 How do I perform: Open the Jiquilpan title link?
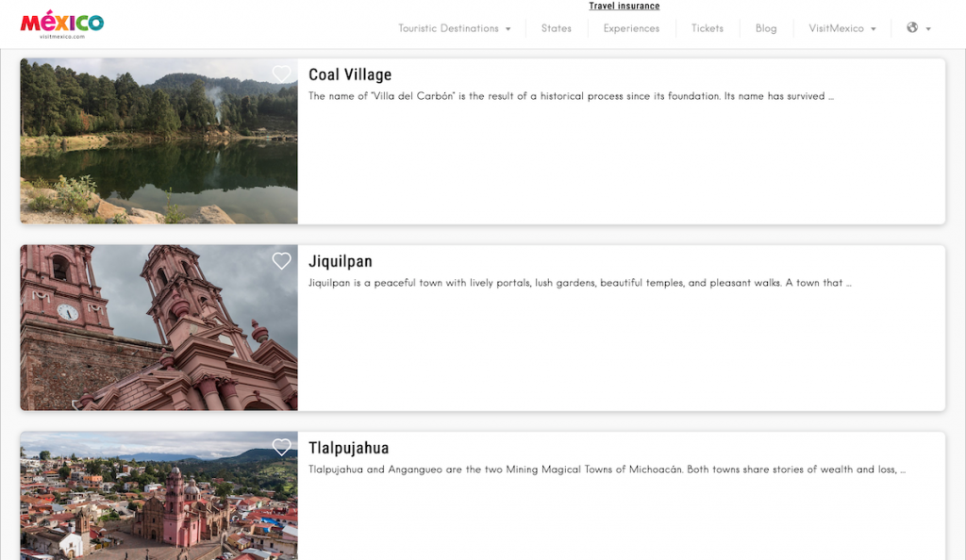coord(340,261)
